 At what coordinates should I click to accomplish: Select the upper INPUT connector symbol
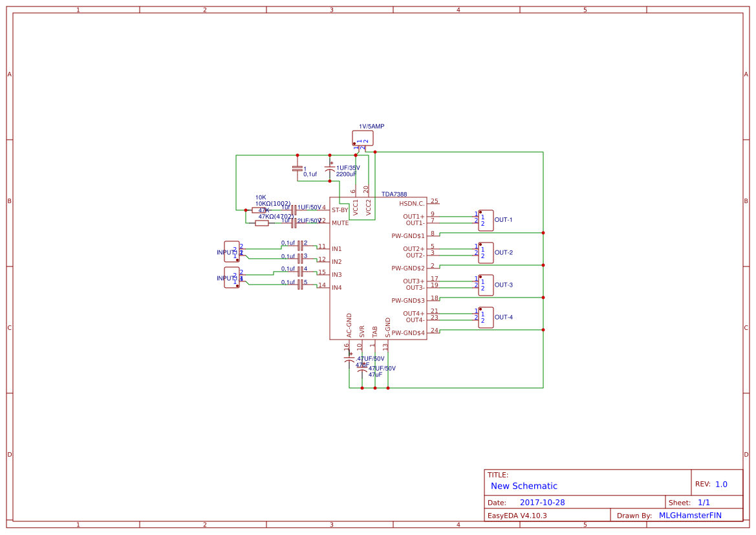coord(232,251)
